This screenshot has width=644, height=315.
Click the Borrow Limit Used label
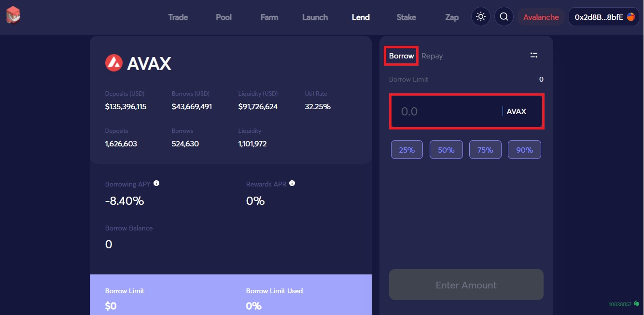pyautogui.click(x=274, y=291)
